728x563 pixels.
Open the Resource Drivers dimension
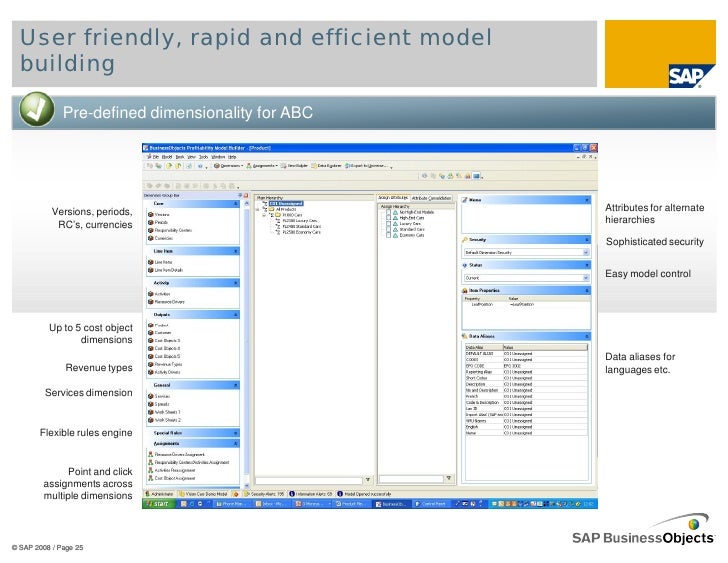166,302
